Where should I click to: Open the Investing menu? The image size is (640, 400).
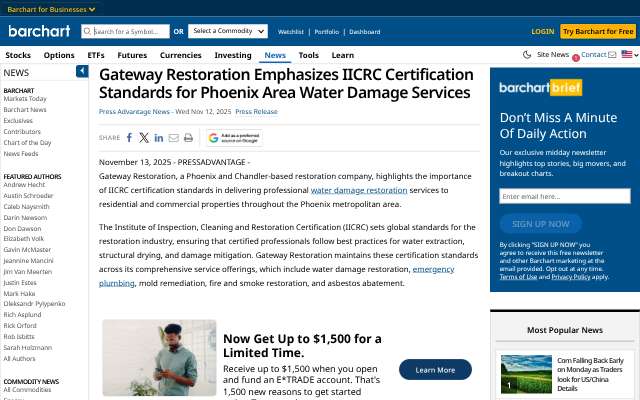click(233, 55)
